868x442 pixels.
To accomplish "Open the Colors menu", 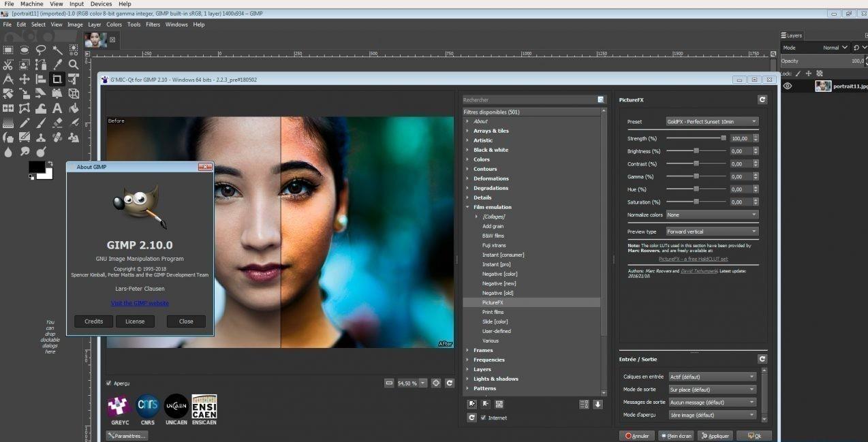I will click(x=114, y=25).
